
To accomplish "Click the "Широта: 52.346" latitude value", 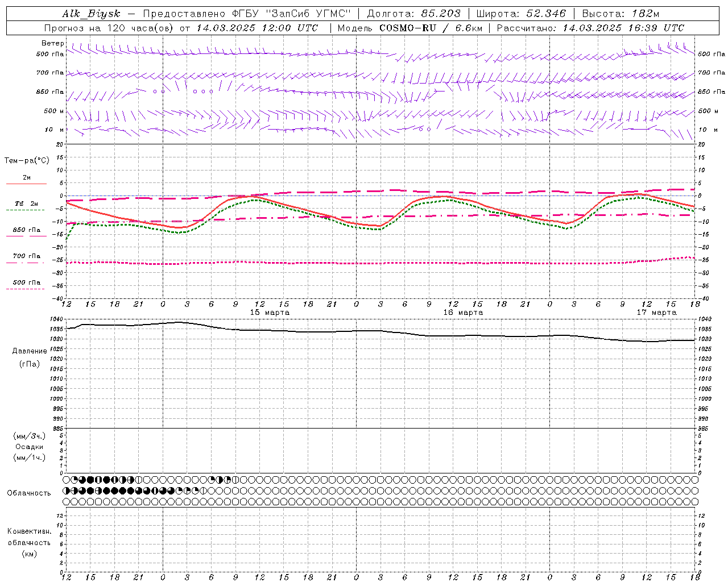I will click(x=521, y=14).
